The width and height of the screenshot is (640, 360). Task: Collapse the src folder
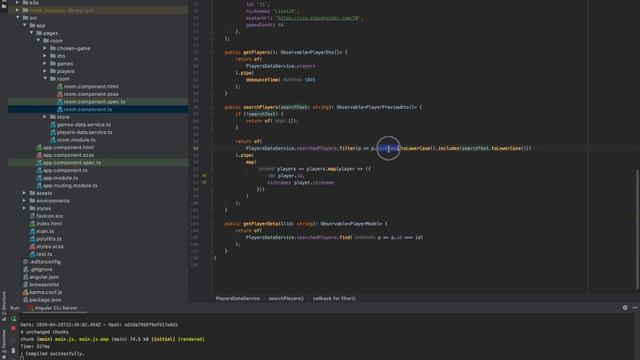(18, 18)
